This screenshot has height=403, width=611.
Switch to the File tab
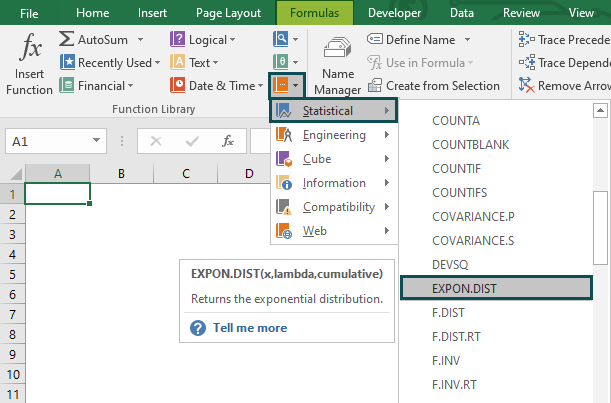[x=29, y=14]
